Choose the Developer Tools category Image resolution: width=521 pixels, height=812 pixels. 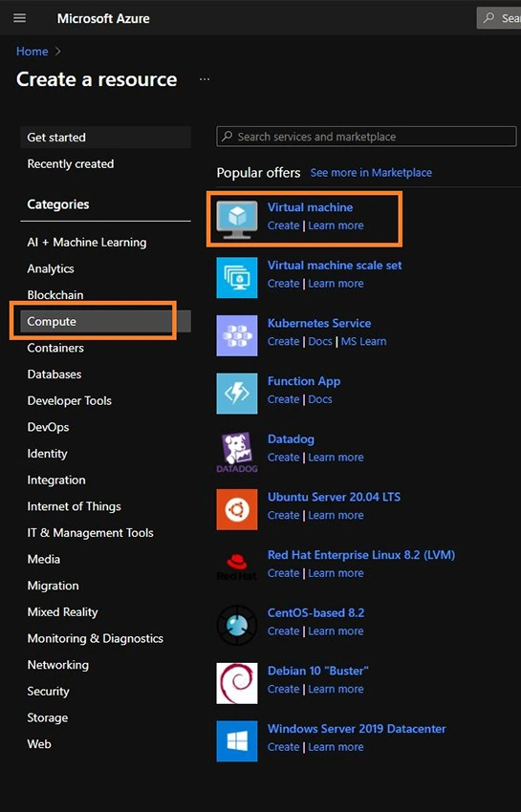coord(70,401)
